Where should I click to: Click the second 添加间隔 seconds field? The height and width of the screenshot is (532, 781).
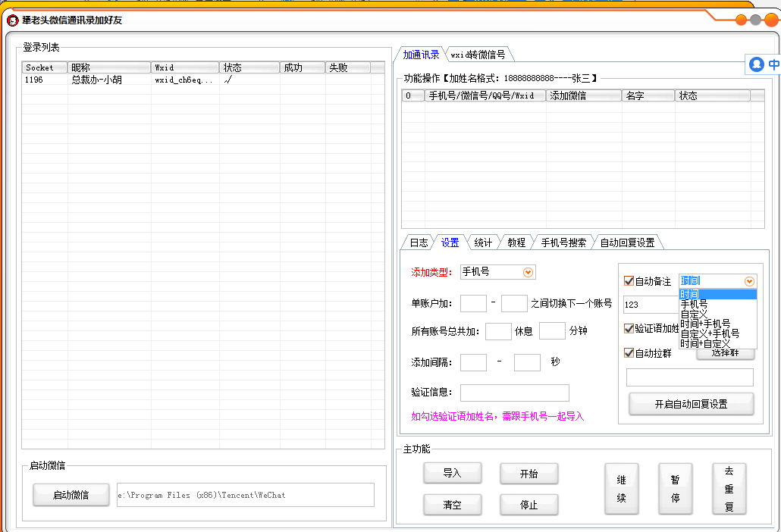pos(527,362)
